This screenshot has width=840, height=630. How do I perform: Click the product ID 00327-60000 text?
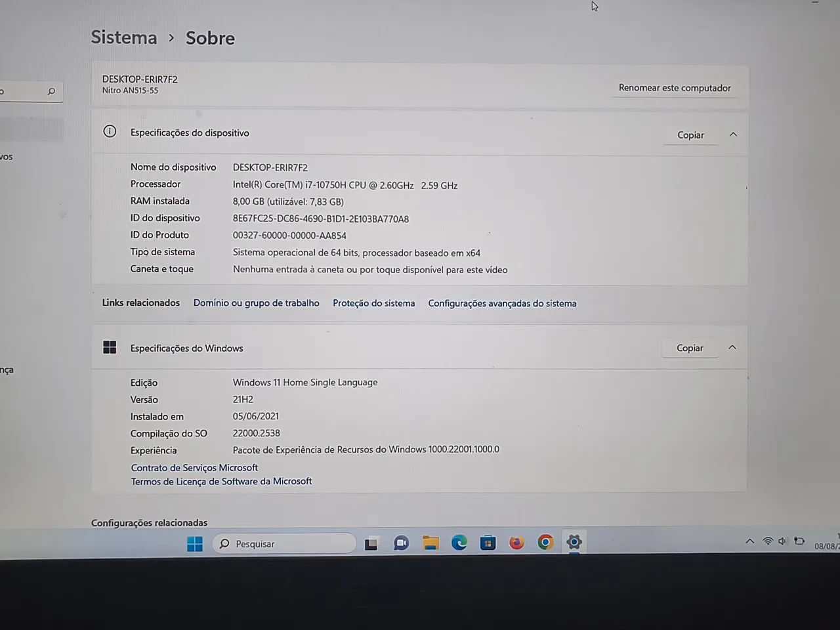click(x=289, y=235)
